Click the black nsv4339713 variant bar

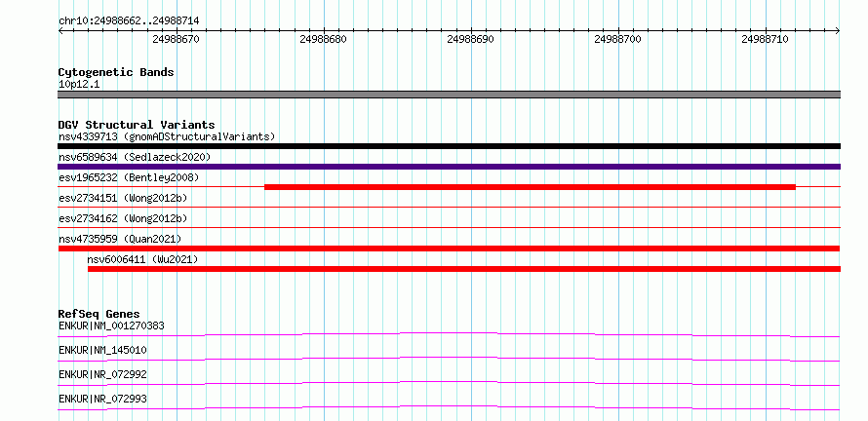(449, 146)
